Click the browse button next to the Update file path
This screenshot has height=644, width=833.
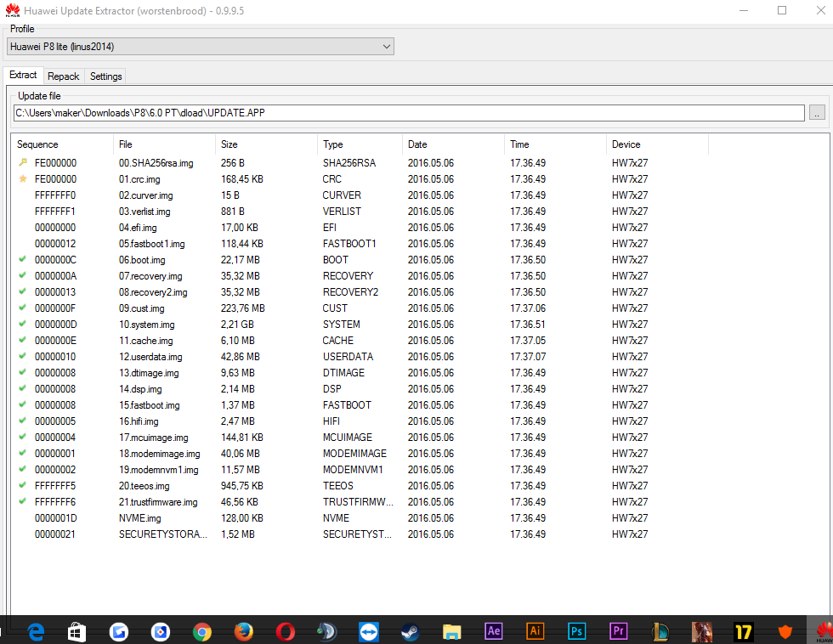point(817,113)
